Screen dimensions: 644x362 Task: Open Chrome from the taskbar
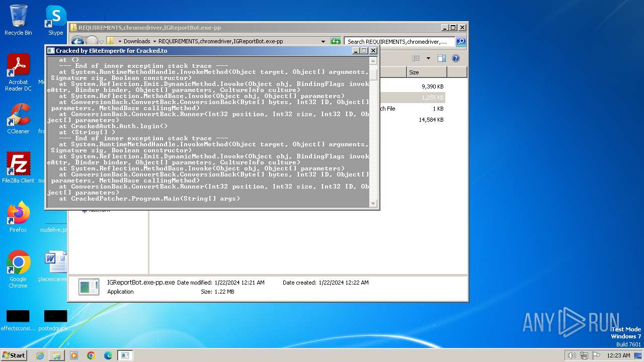click(x=91, y=355)
